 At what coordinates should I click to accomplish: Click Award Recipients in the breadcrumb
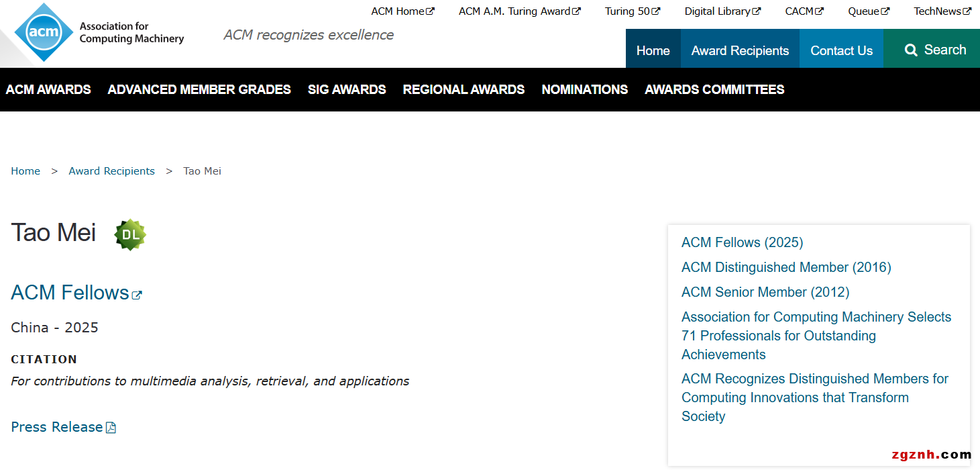click(x=111, y=171)
